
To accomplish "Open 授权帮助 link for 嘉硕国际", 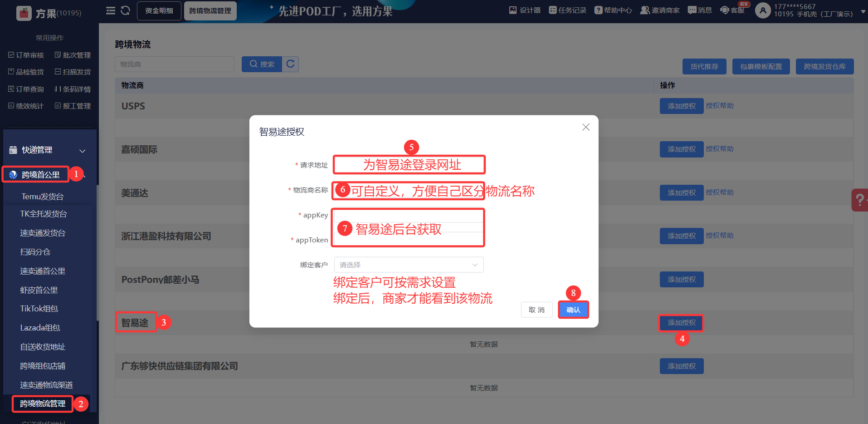I will point(720,148).
